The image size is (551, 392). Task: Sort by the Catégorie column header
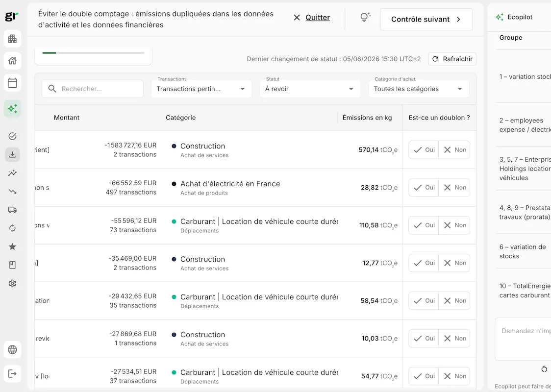[x=180, y=118]
